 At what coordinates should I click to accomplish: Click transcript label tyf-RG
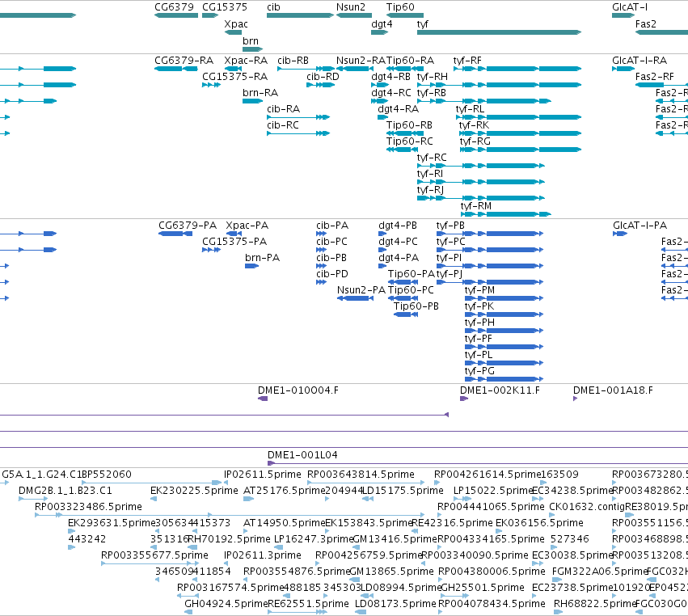(475, 141)
